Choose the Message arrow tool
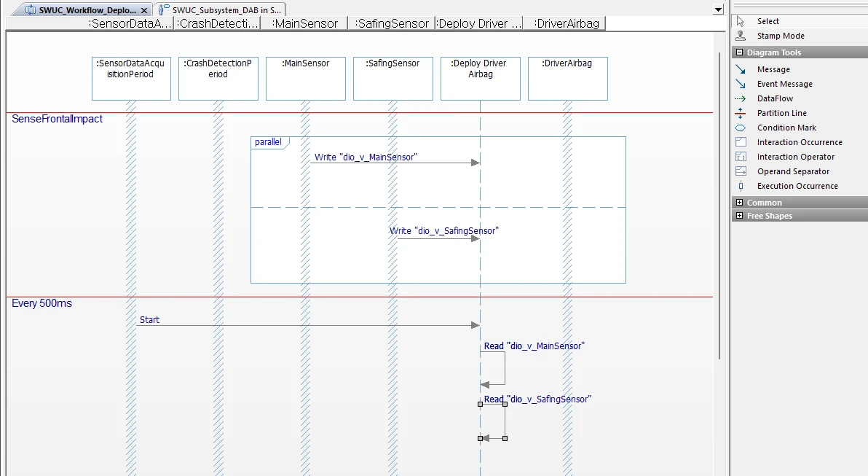 (773, 69)
